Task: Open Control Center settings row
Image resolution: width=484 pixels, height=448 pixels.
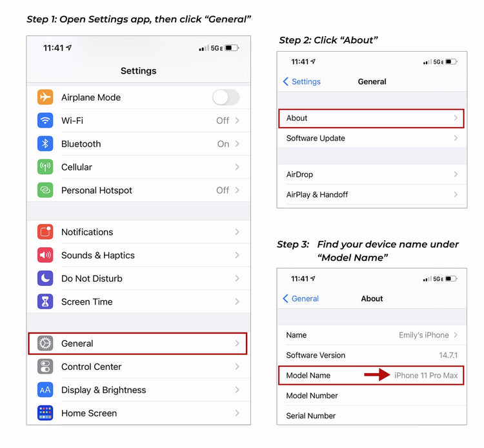Action: coord(137,367)
